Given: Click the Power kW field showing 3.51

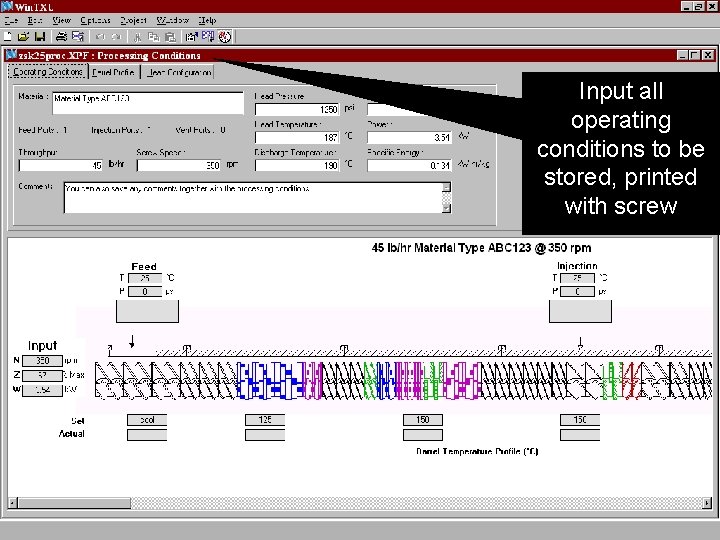Looking at the screenshot, I should pos(409,137).
